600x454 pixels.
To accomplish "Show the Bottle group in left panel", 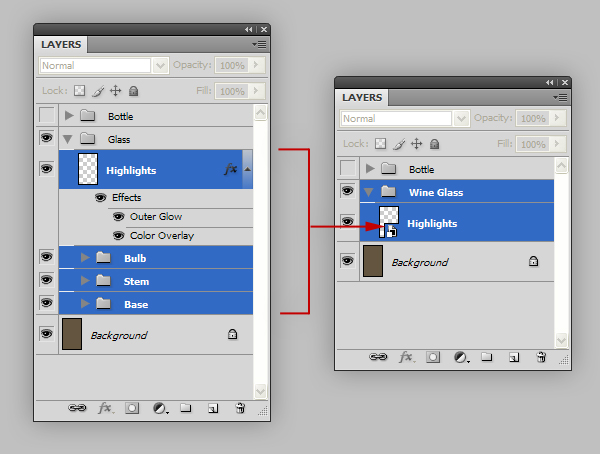I will (x=47, y=115).
